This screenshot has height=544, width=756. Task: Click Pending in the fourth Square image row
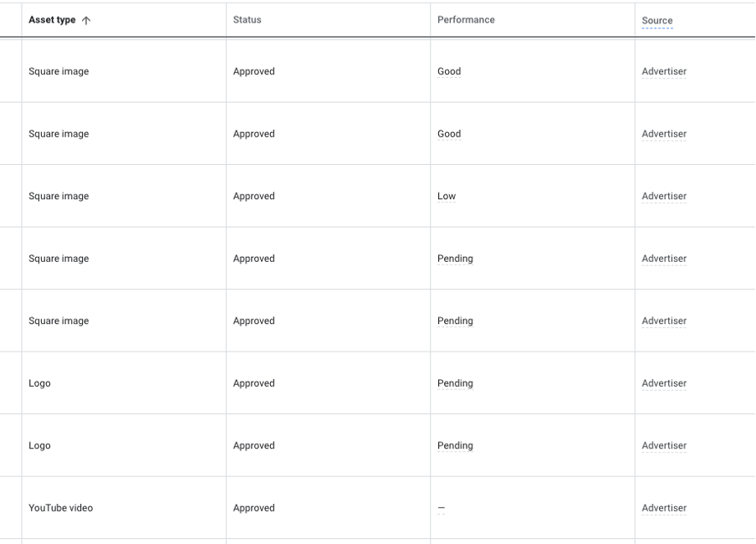(455, 259)
